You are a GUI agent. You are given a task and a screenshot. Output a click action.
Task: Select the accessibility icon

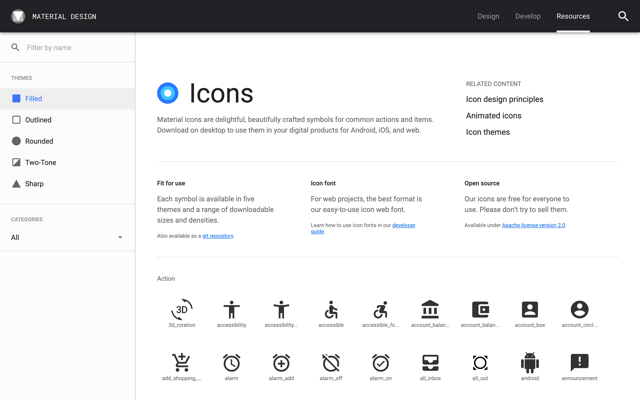tap(231, 310)
